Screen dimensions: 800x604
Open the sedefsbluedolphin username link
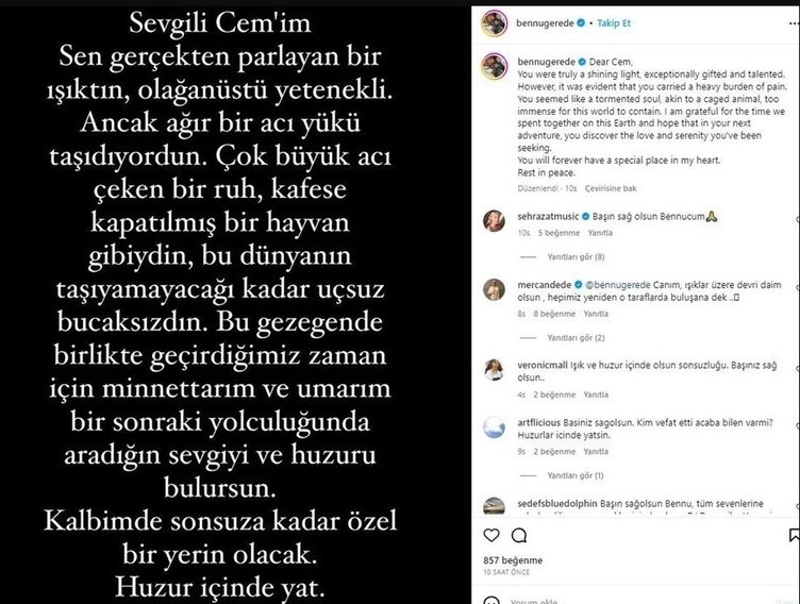click(x=557, y=504)
